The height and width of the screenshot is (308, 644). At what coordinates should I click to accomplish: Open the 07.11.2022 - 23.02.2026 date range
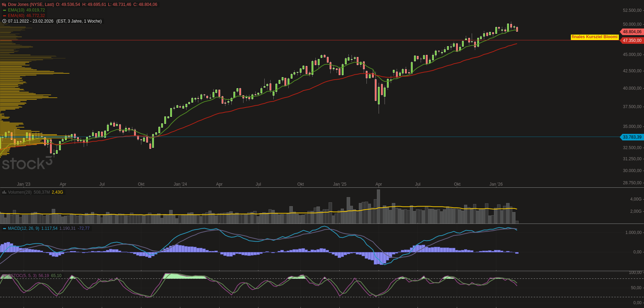[x=31, y=21]
